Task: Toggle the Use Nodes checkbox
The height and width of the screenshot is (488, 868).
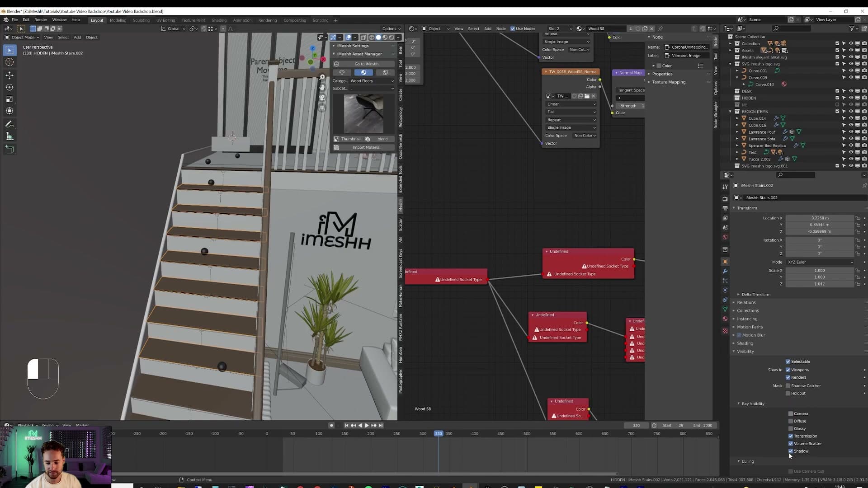Action: 513,28
